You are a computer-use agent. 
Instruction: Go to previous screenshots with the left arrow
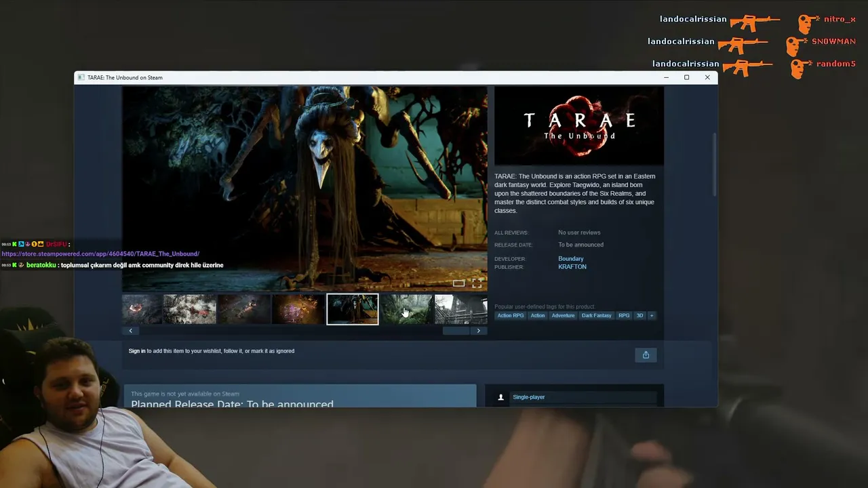coord(130,331)
